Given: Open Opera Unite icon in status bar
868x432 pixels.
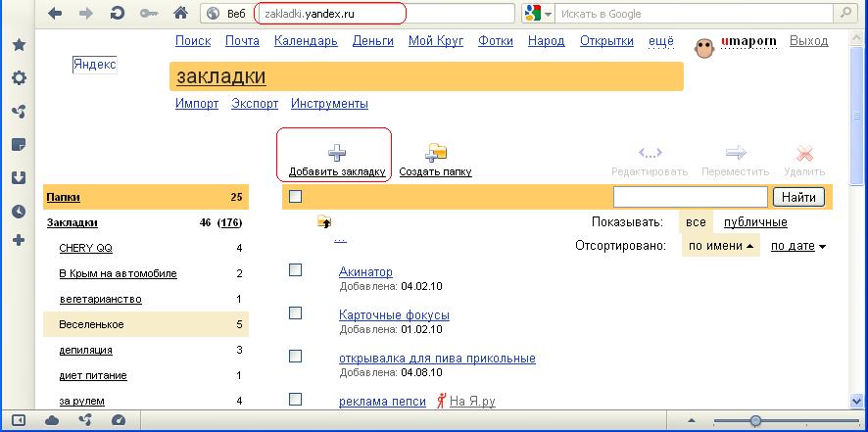Looking at the screenshot, I should pos(85,421).
